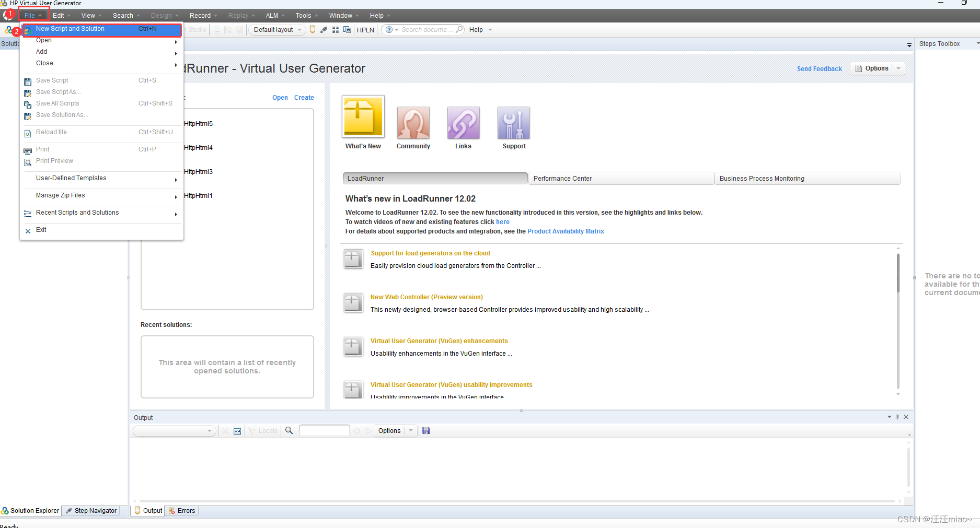
Task: Select the LoadRunner tab
Action: [435, 179]
